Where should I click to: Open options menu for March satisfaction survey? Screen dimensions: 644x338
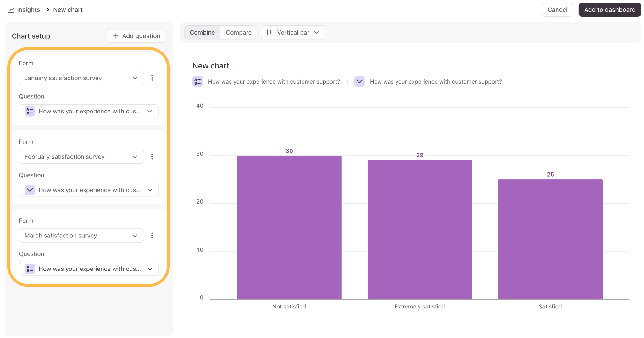click(x=152, y=236)
